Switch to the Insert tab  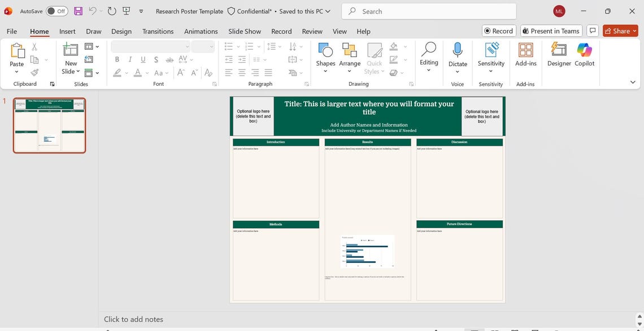pyautogui.click(x=67, y=31)
